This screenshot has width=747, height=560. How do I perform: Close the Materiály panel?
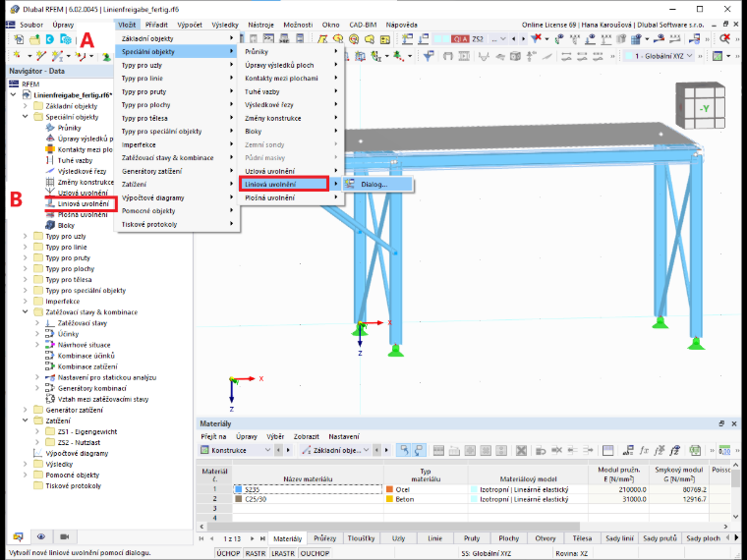click(734, 423)
